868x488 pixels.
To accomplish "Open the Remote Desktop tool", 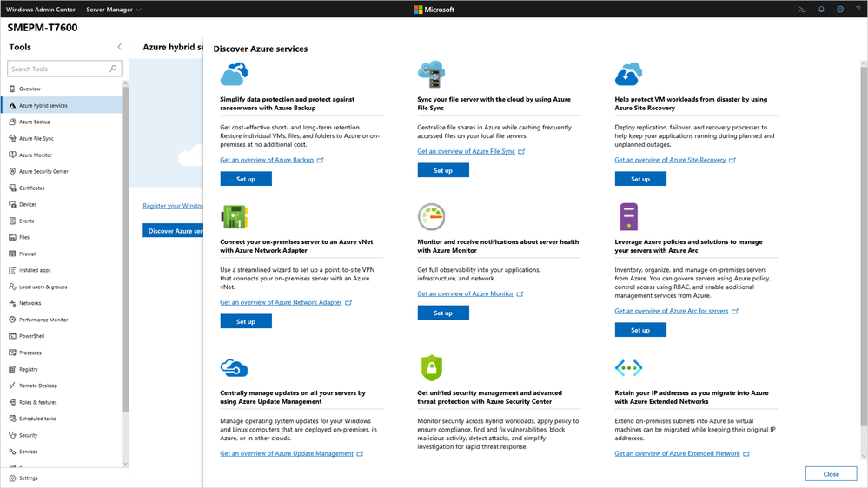I will [62, 386].
